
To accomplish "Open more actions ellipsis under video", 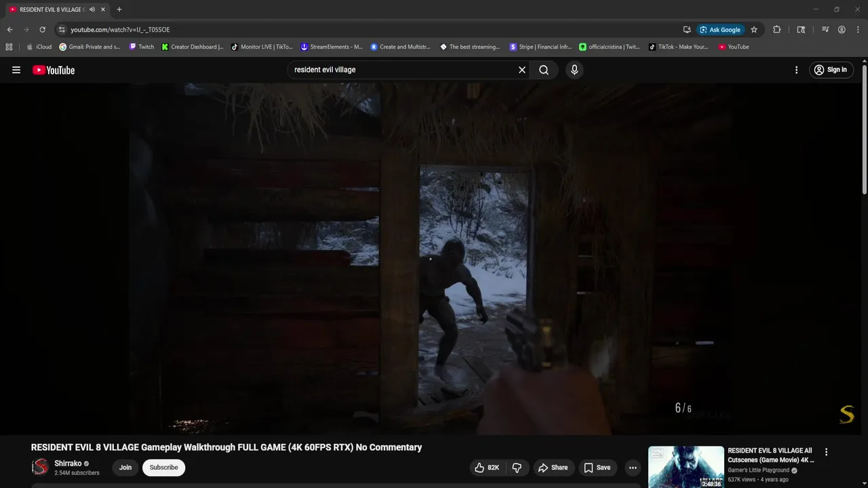I will (633, 468).
